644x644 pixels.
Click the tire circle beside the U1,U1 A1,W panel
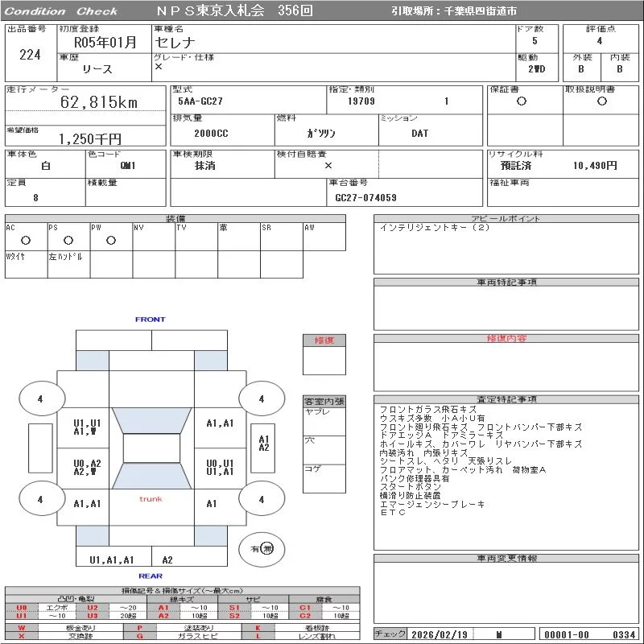pyautogui.click(x=40, y=398)
